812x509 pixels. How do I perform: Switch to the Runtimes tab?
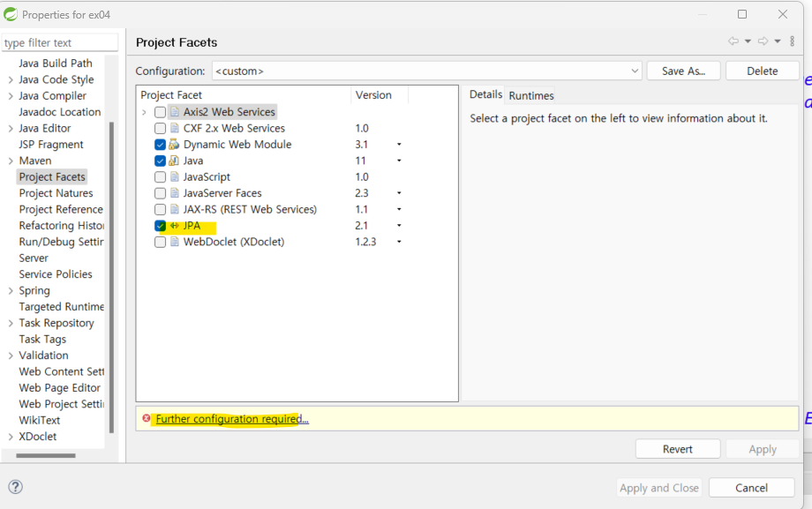(x=530, y=95)
